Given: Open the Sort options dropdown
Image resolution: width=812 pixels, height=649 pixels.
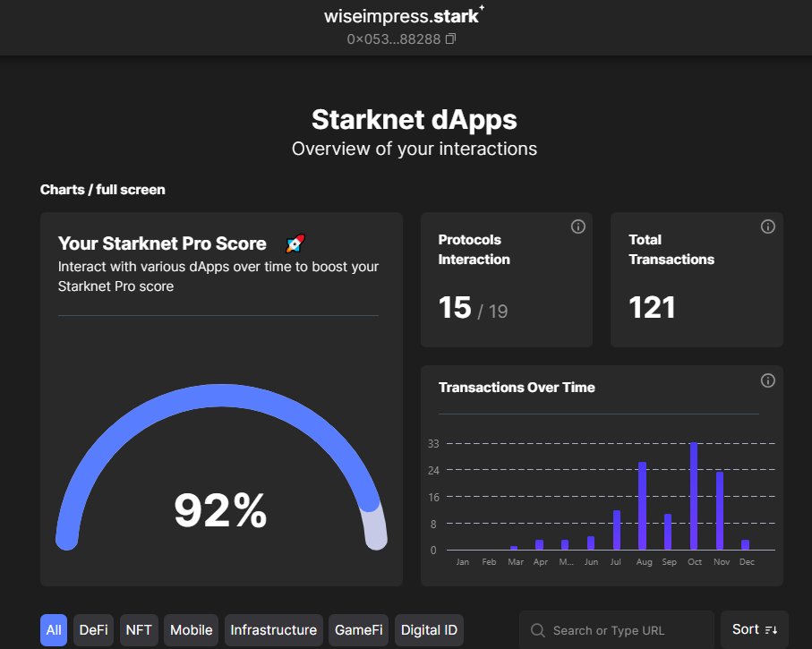Looking at the screenshot, I should (755, 630).
